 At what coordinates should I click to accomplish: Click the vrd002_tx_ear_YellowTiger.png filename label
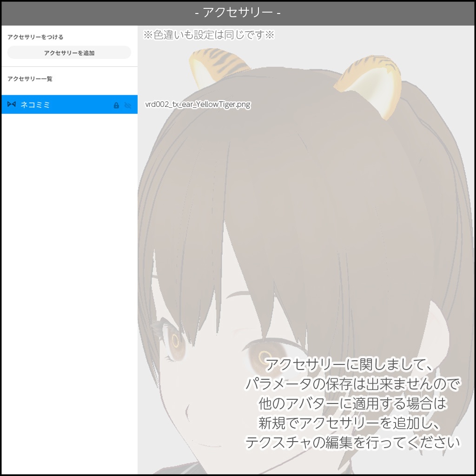coord(198,105)
